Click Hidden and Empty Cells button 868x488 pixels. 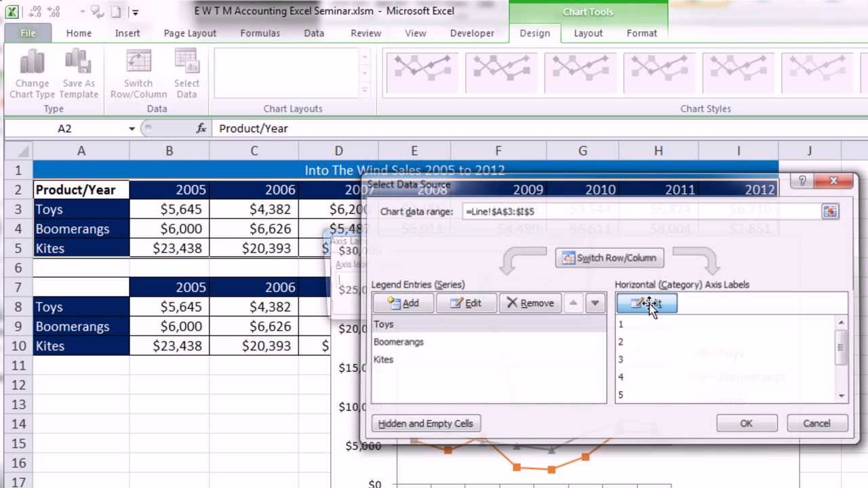pos(426,424)
